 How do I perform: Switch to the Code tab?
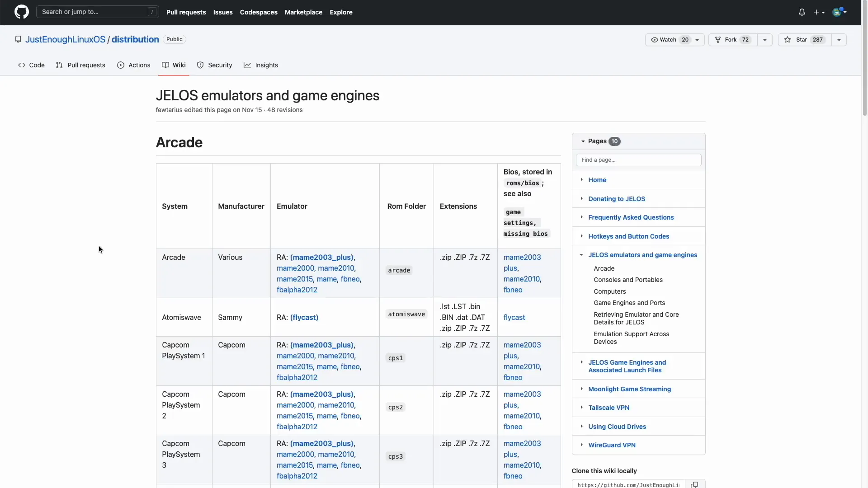tap(31, 65)
